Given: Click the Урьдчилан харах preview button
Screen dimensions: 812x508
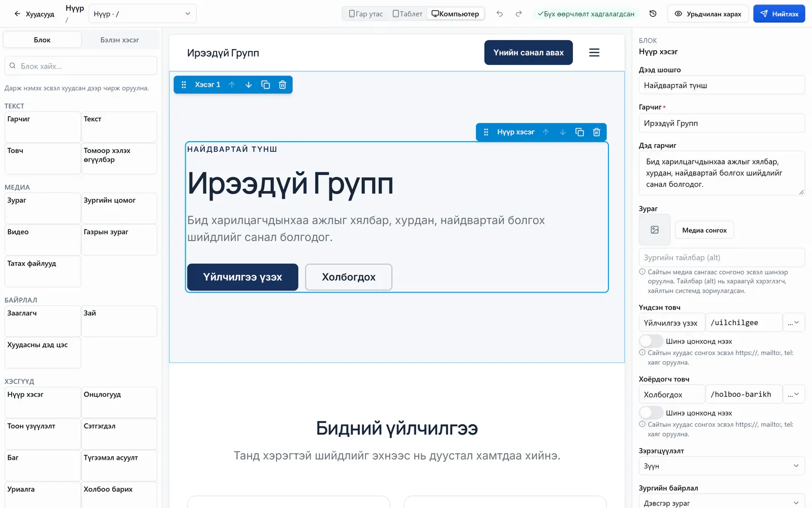Looking at the screenshot, I should point(707,14).
